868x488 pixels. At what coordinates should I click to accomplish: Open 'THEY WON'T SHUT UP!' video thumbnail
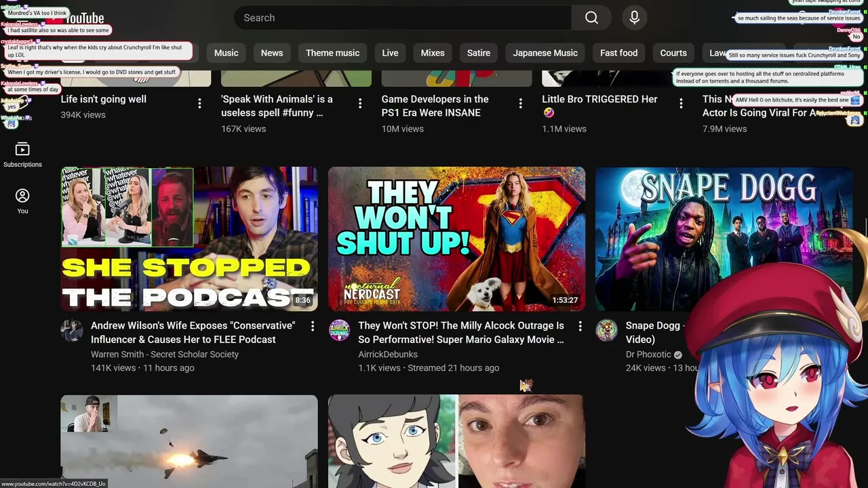pos(456,239)
